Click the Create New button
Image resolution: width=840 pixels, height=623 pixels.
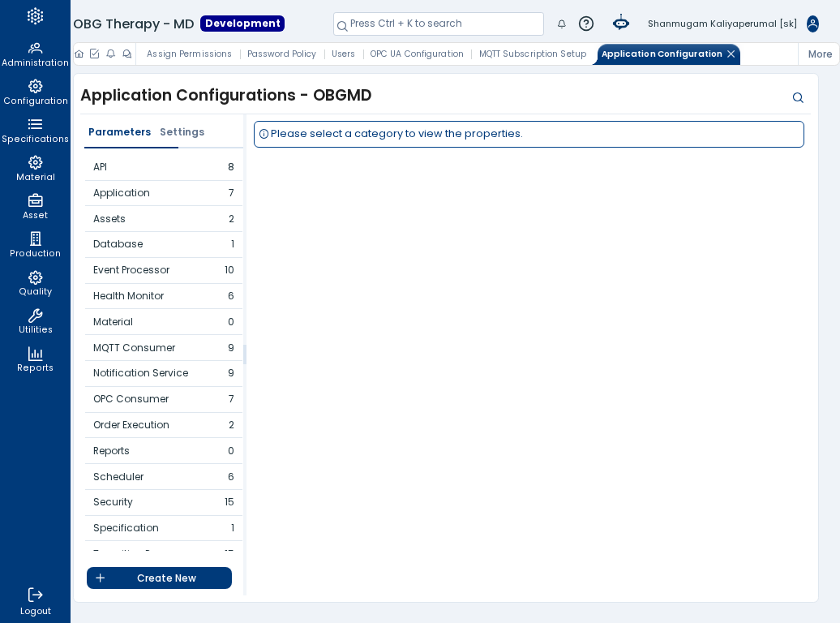159,578
